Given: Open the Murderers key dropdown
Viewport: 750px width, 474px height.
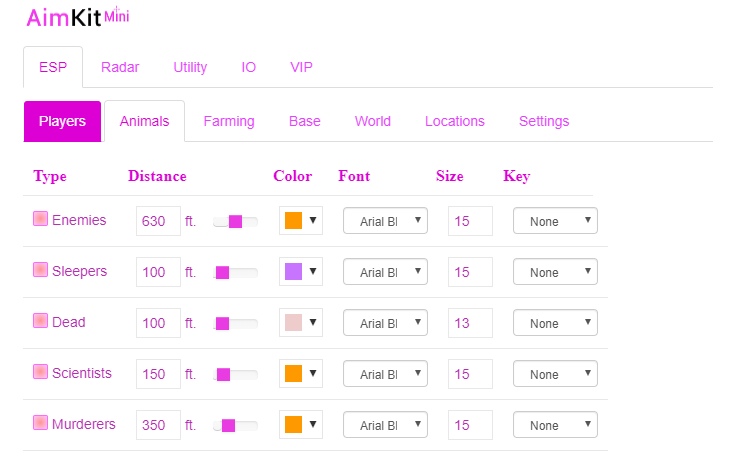Looking at the screenshot, I should [555, 426].
